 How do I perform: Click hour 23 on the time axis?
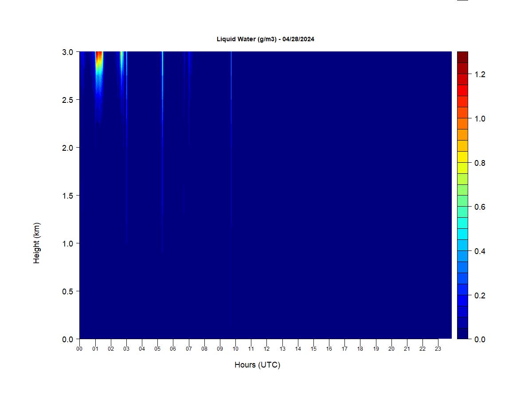tap(438, 349)
